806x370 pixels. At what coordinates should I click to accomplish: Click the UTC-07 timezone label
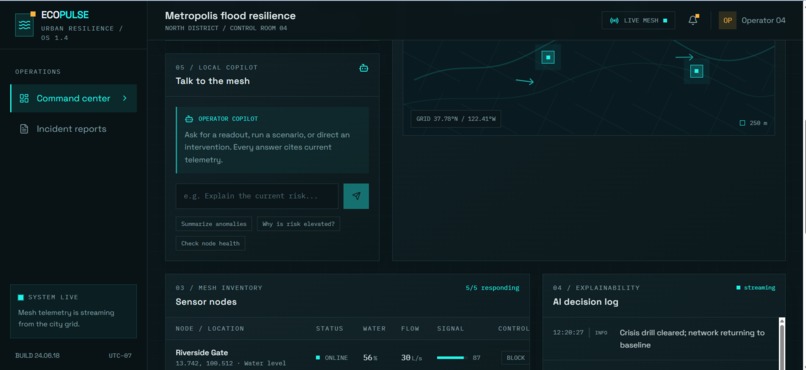(120, 356)
